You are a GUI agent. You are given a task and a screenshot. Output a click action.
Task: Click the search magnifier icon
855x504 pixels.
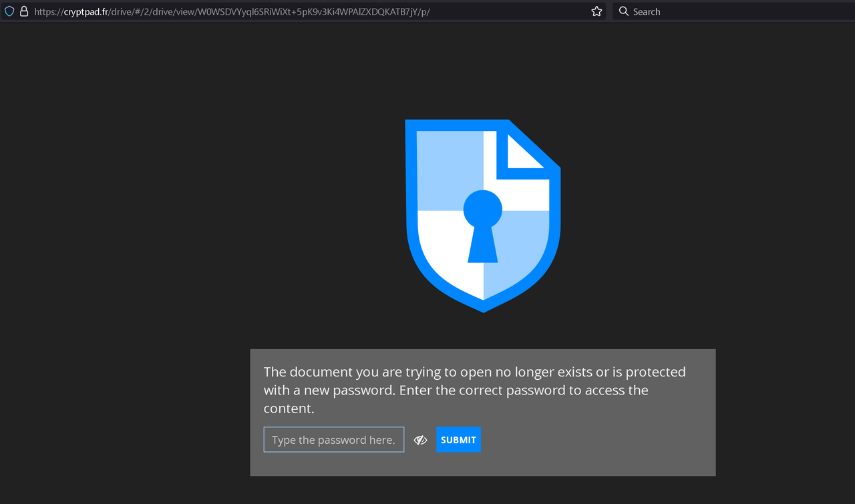pyautogui.click(x=624, y=11)
